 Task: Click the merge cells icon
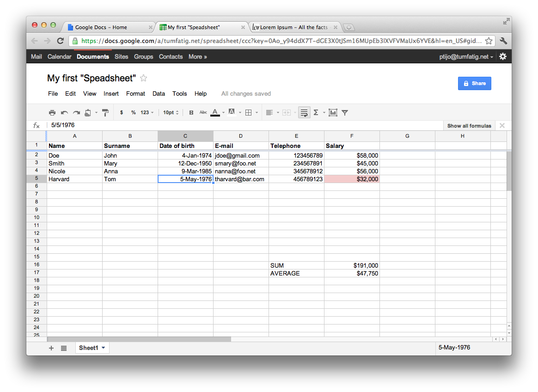tap(287, 113)
